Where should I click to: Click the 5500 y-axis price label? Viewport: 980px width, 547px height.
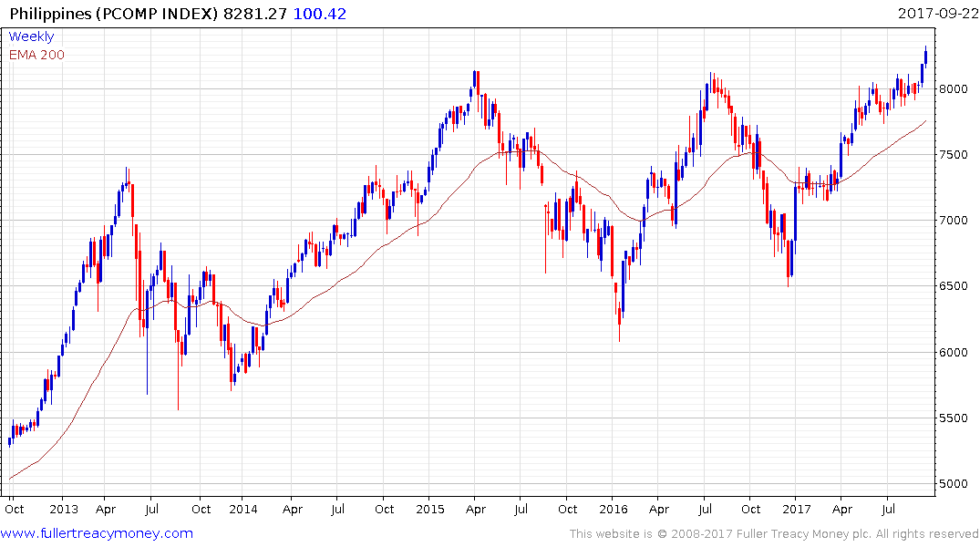(954, 418)
